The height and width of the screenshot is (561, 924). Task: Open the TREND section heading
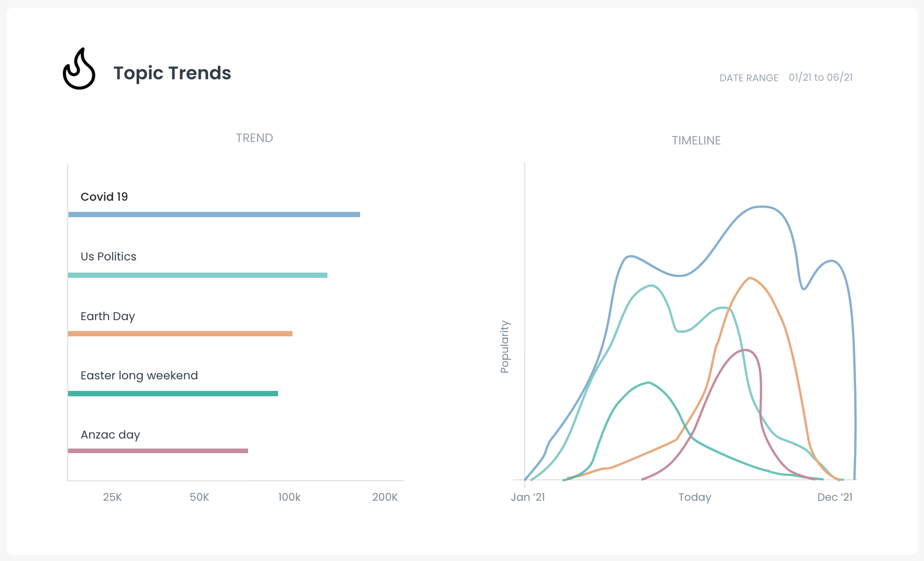pos(254,138)
